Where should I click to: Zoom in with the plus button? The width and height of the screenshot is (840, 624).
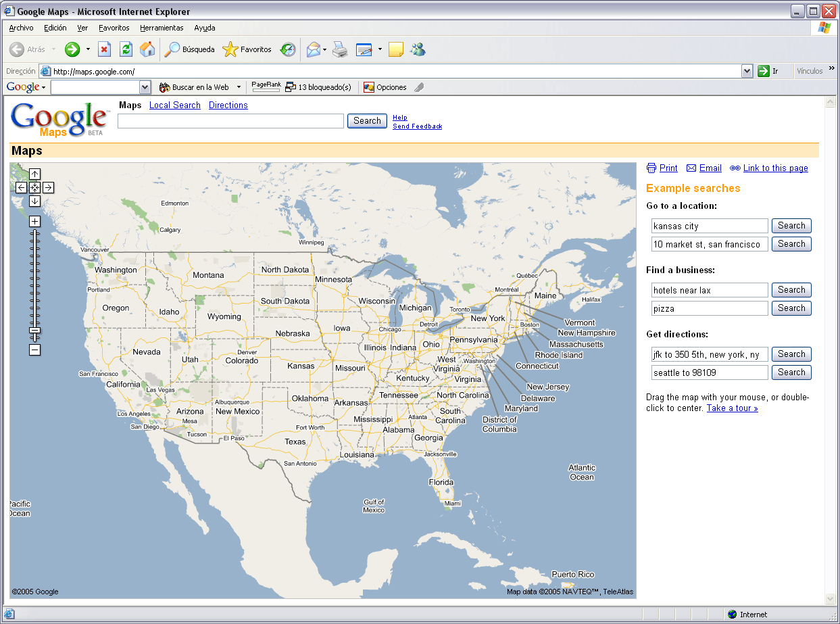[35, 222]
